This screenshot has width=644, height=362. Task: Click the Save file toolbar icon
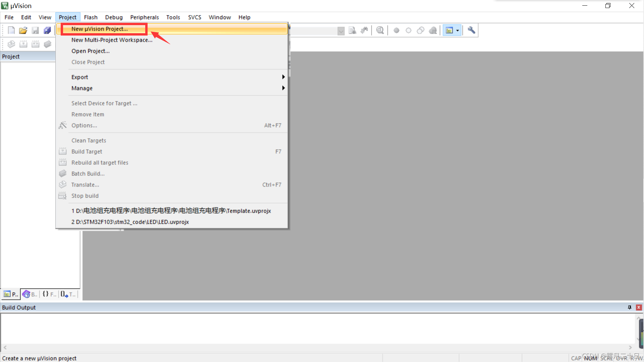pyautogui.click(x=35, y=31)
